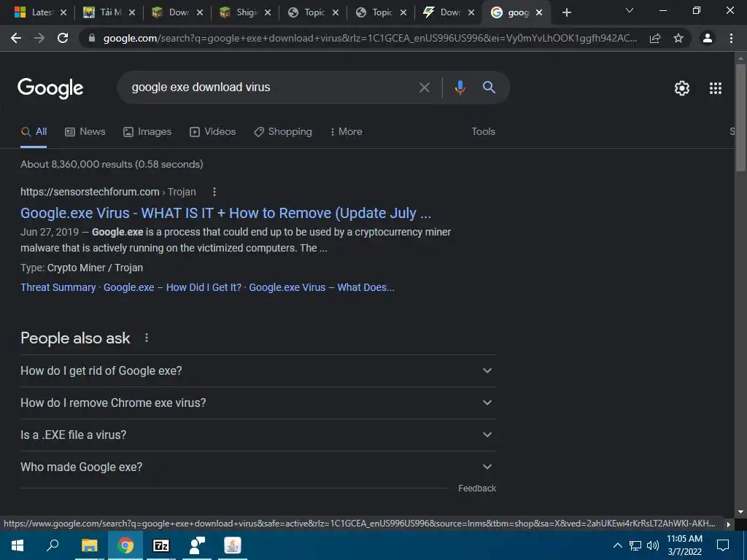Viewport: 747px width, 560px height.
Task: Open search Tools
Action: [483, 132]
